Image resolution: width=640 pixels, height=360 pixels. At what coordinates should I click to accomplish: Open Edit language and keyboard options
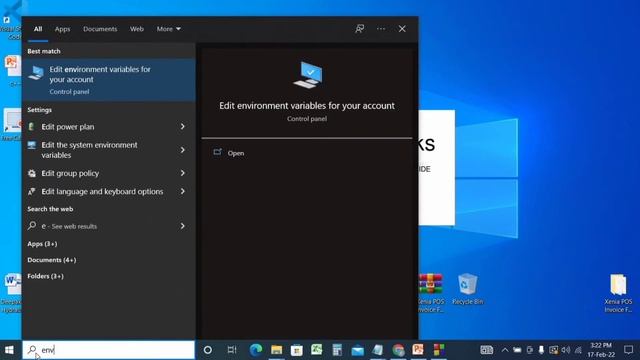[102, 191]
